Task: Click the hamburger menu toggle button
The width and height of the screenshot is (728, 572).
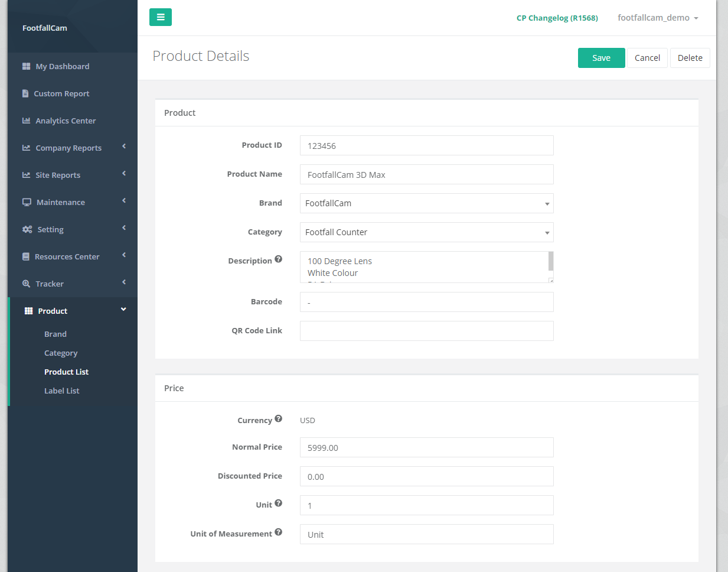Action: [160, 17]
